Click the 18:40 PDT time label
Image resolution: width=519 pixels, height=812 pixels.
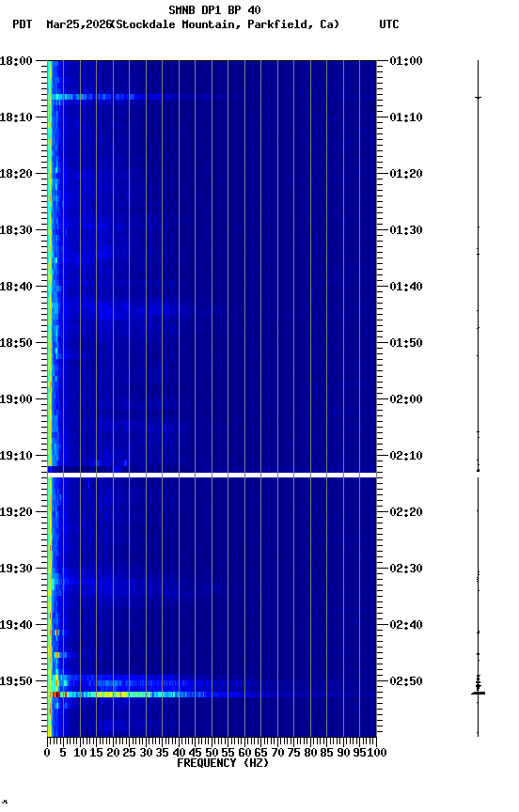[16, 287]
